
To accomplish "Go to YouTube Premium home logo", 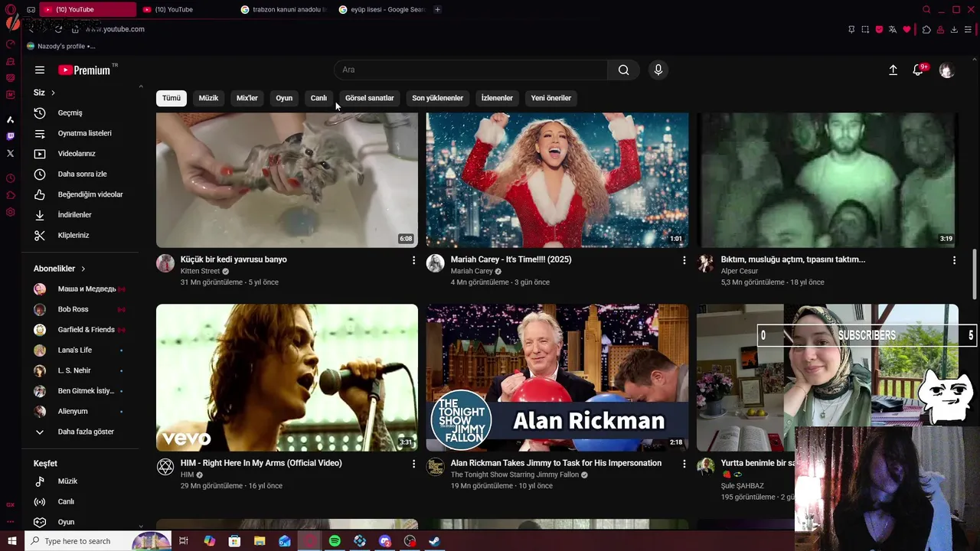I will 86,70.
